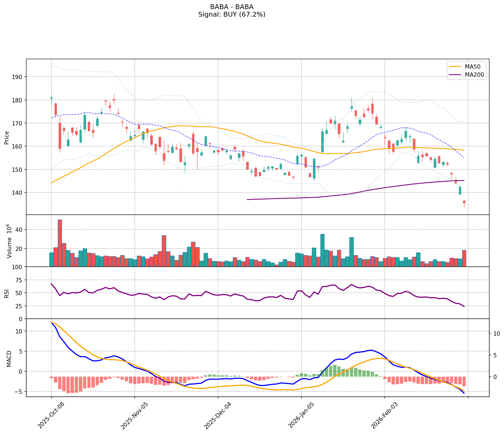Click the tallest bar in the Volume panel
Image resolution: width=504 pixels, height=434 pixels.
60,243
